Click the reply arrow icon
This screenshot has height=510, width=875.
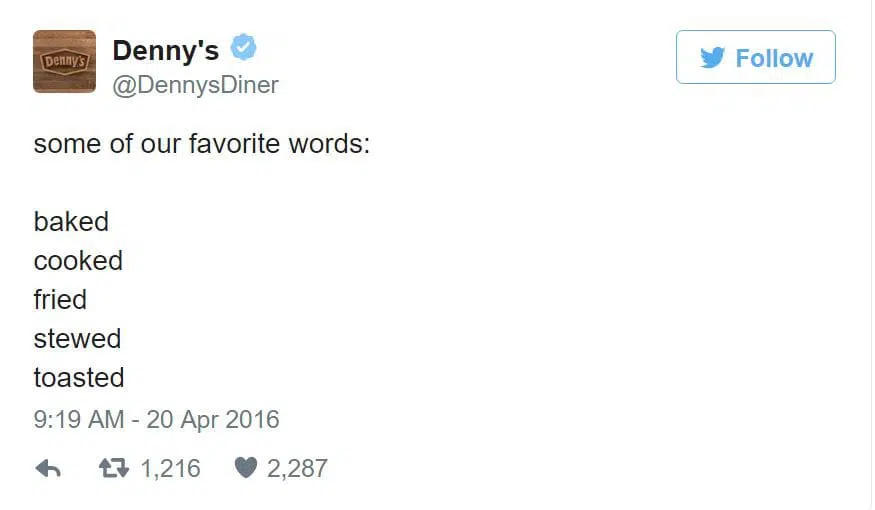click(x=48, y=469)
